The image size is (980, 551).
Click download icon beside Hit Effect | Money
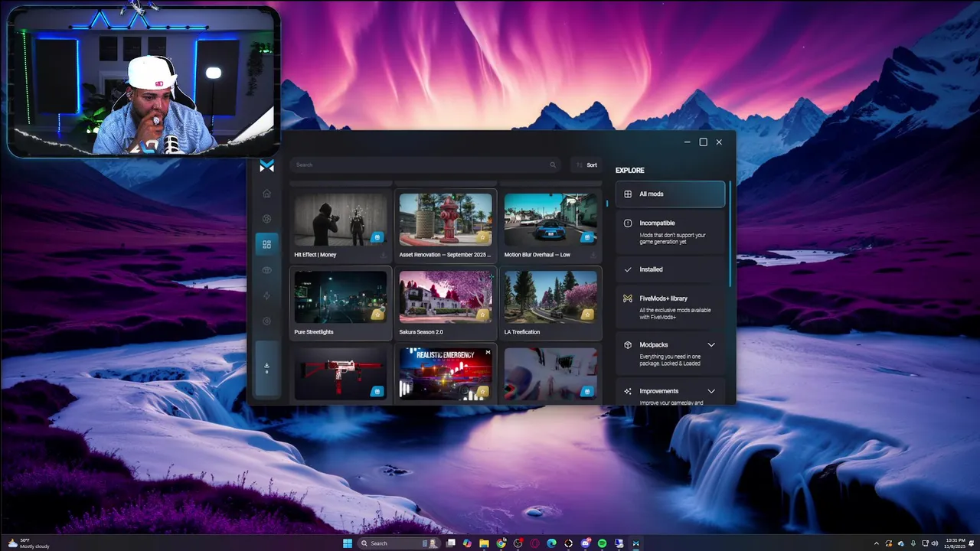[383, 255]
